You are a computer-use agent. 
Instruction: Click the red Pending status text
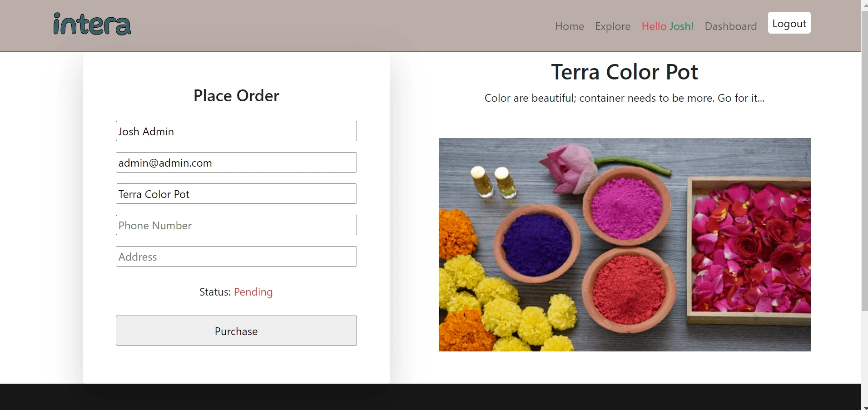coord(253,292)
